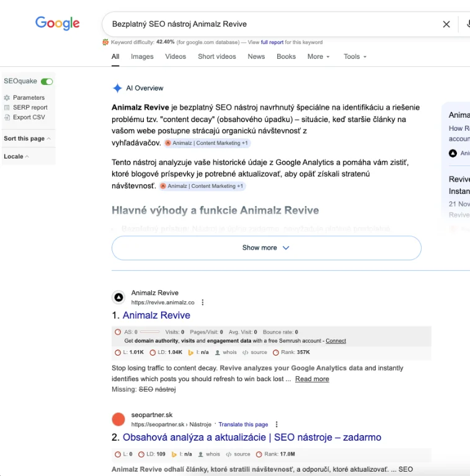The image size is (470, 476).
Task: Expand the Locale section
Action: [17, 156]
